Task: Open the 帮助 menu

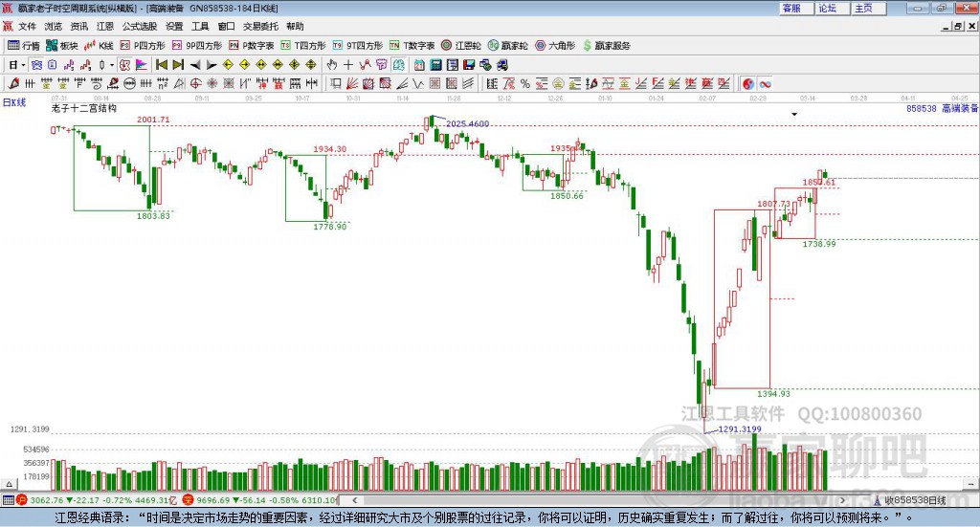Action: pyautogui.click(x=295, y=26)
